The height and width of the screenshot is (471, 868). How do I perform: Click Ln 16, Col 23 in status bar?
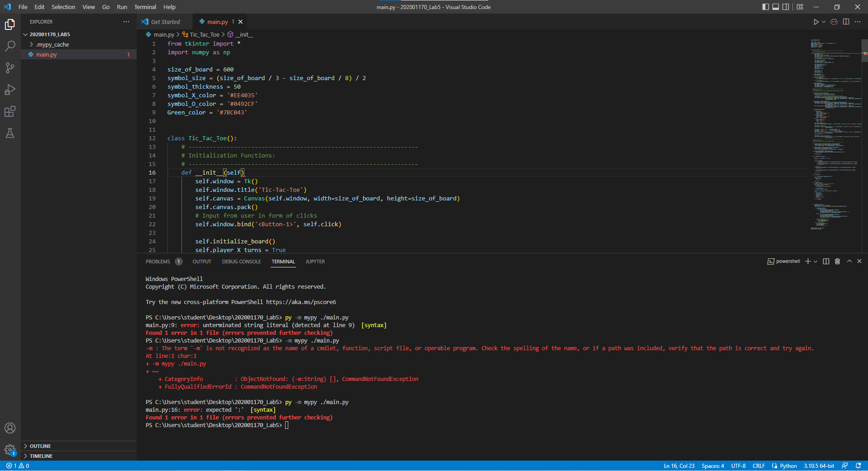[679, 466]
